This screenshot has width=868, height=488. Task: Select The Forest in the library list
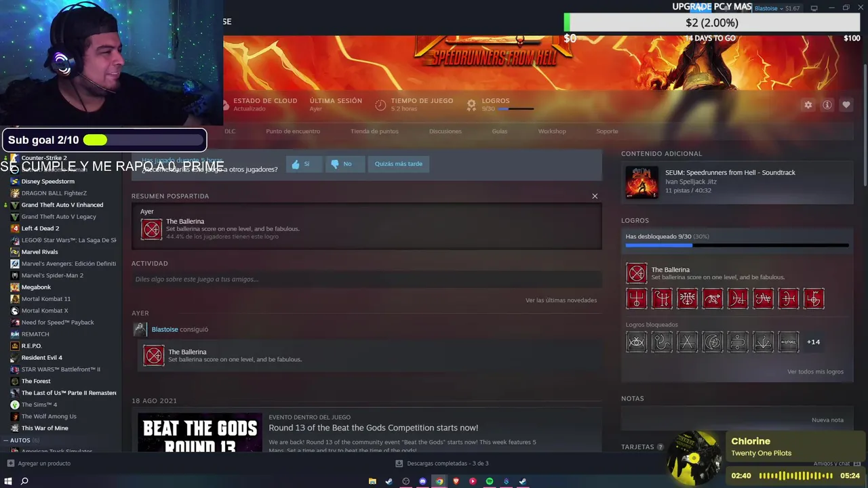click(x=36, y=381)
